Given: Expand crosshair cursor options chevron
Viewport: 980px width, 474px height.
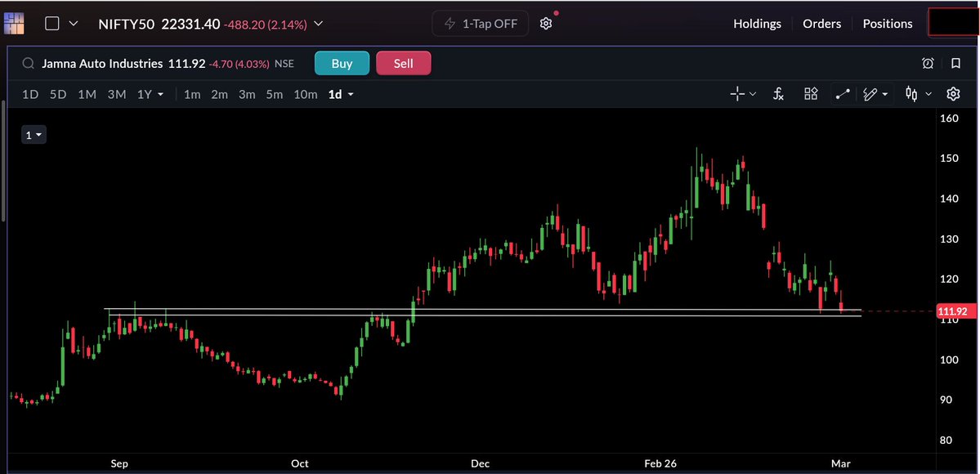Looking at the screenshot, I should tap(753, 95).
